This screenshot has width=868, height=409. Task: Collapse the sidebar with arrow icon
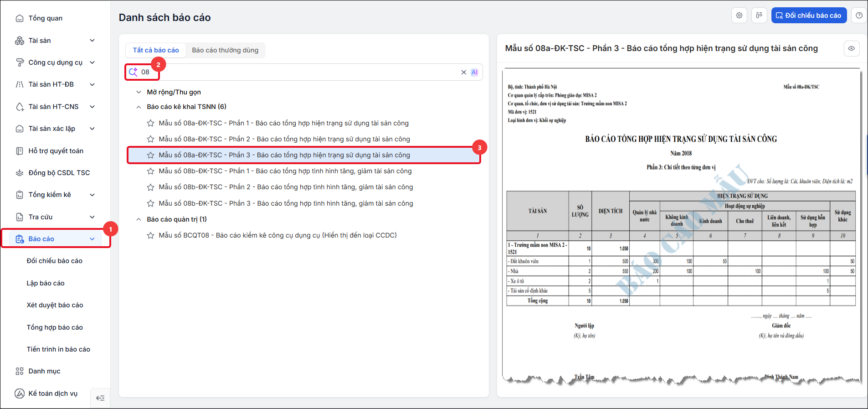pos(100,398)
